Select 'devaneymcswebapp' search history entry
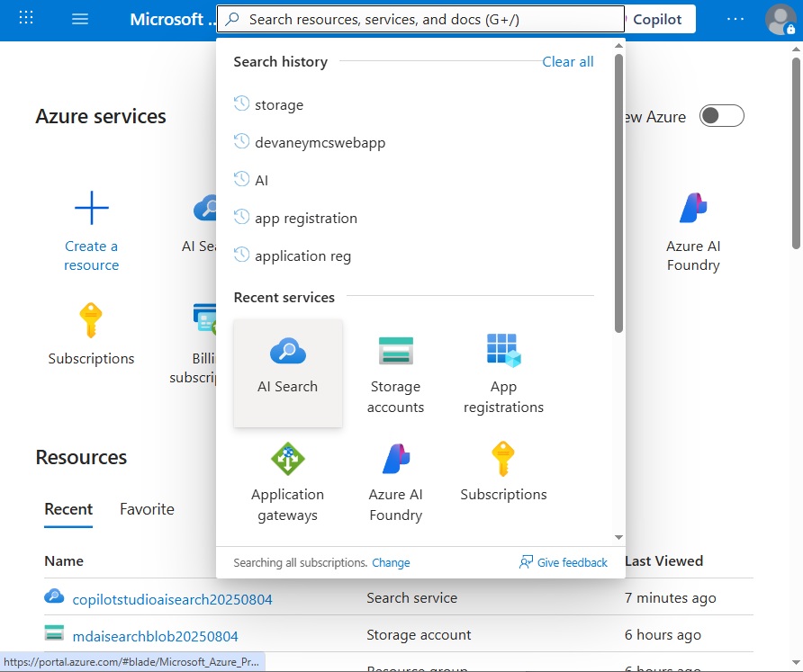 (320, 143)
